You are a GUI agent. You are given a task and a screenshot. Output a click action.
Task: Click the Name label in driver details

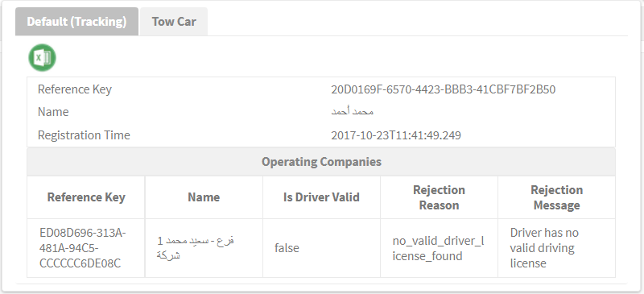tap(53, 112)
